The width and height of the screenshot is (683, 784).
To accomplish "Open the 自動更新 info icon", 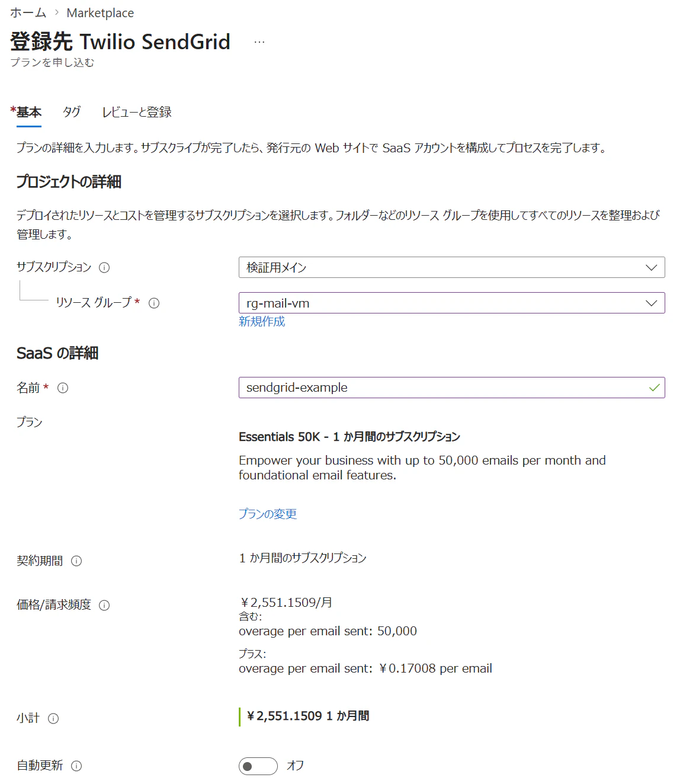I will pos(76,766).
